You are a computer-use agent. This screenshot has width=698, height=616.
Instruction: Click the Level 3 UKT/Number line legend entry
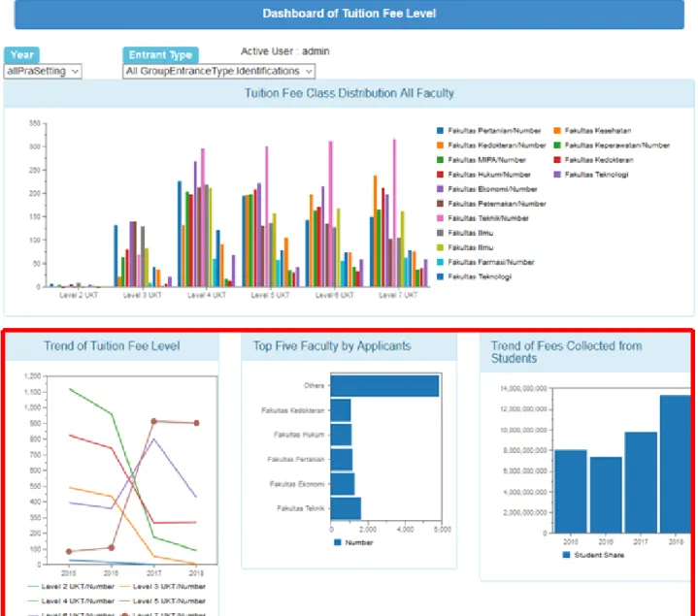(163, 587)
